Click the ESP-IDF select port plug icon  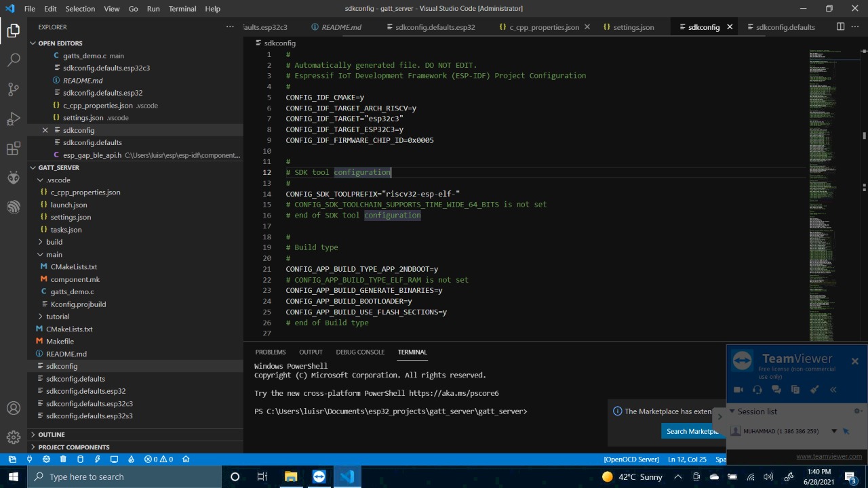point(29,459)
